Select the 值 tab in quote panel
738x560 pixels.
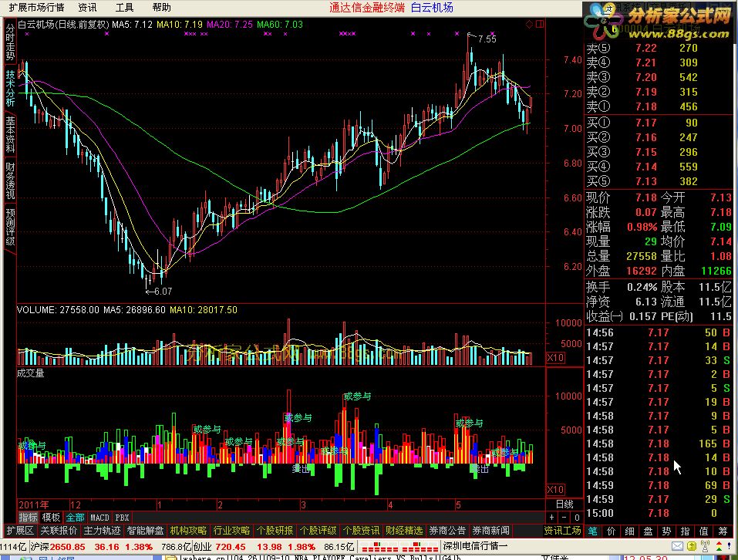click(x=703, y=531)
